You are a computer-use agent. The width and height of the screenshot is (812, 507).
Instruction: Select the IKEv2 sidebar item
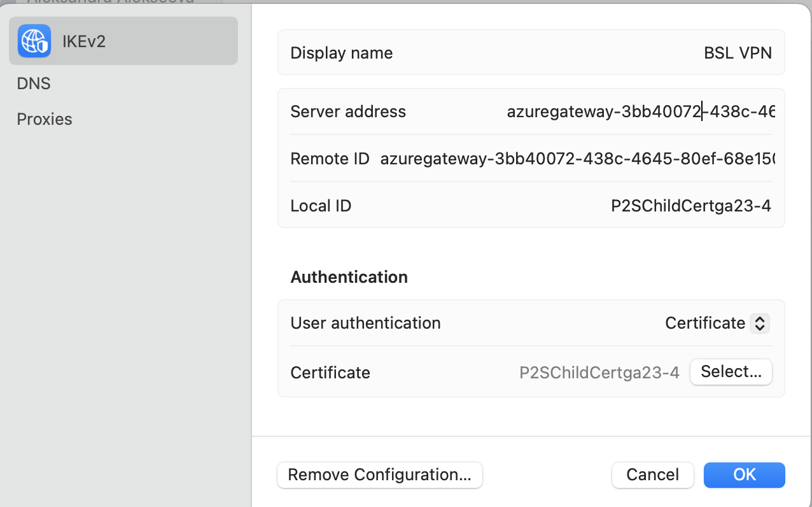[x=123, y=41]
